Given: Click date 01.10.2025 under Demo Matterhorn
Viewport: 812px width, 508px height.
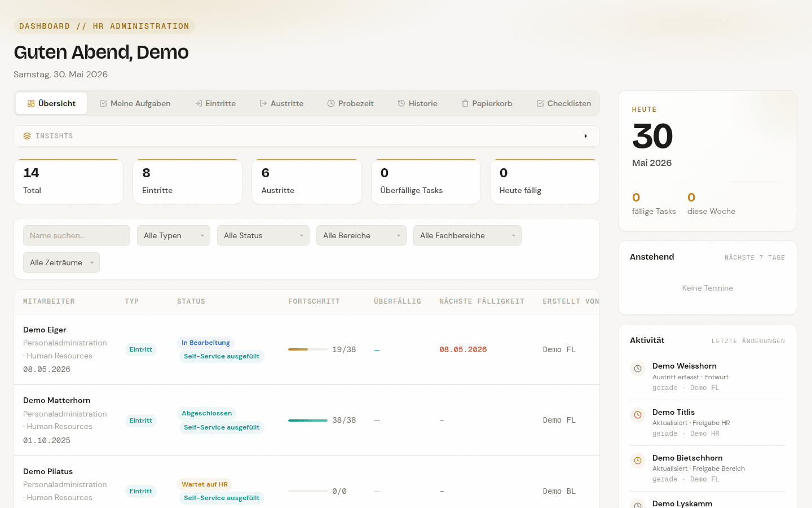Looking at the screenshot, I should (47, 440).
